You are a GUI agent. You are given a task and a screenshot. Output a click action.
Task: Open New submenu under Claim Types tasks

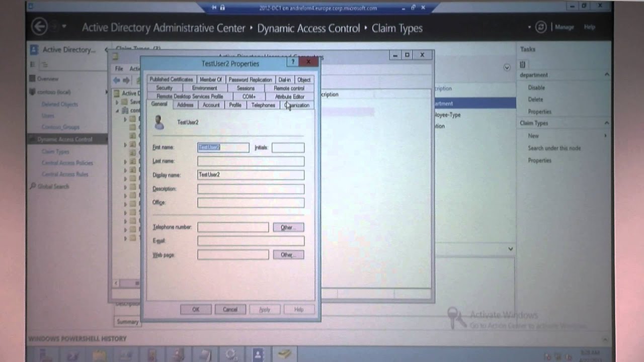tap(533, 136)
